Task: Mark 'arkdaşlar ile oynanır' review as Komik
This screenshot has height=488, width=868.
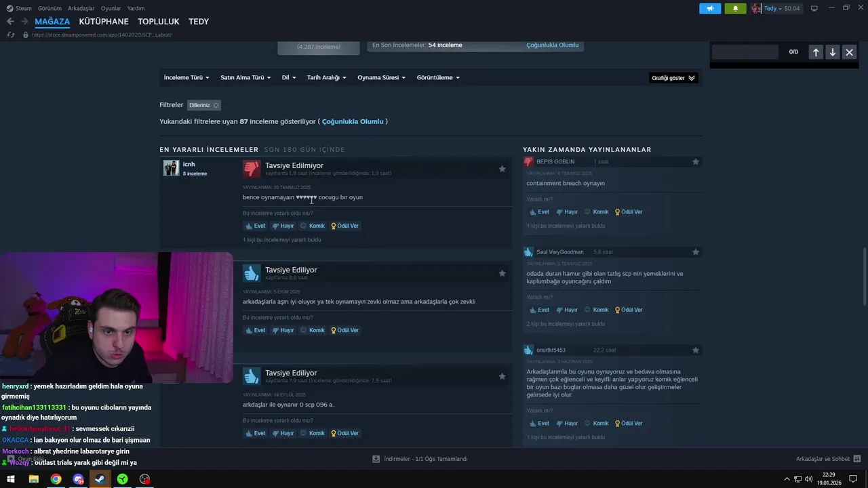Action: [313, 433]
